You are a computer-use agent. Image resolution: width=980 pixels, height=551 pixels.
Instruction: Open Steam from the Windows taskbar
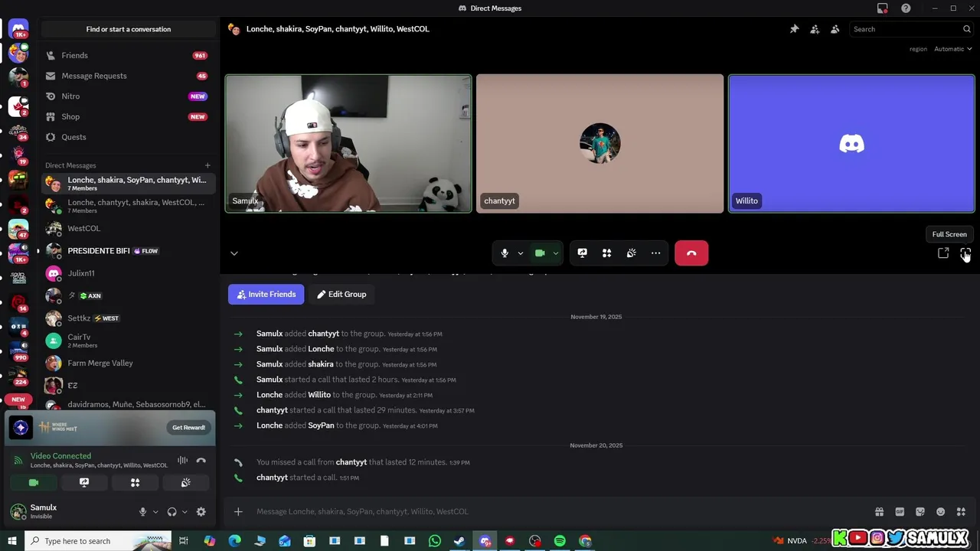[x=459, y=541]
